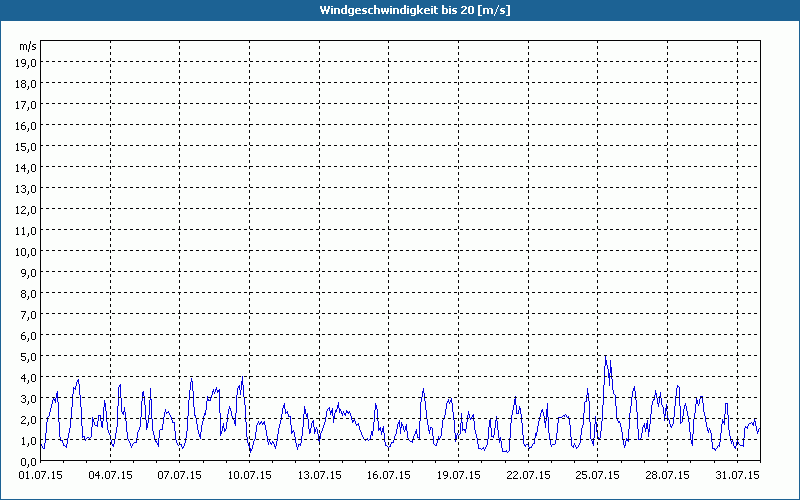Click the date label 31.07.15
Screen dimensions: 800x500
point(737,475)
